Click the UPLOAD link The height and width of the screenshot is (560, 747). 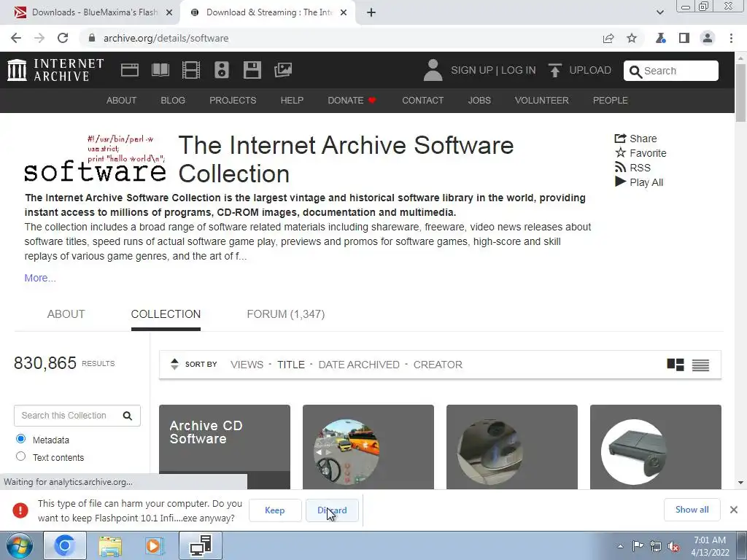(590, 70)
